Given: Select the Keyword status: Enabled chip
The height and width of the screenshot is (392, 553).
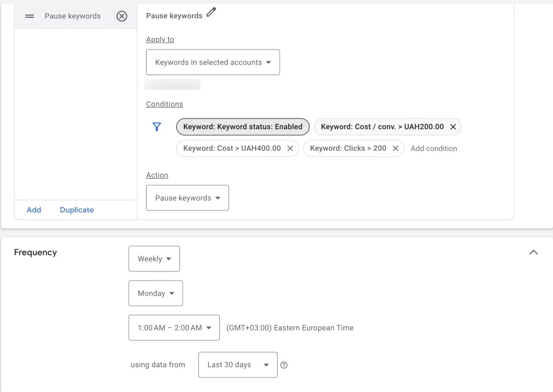Looking at the screenshot, I should (x=243, y=127).
